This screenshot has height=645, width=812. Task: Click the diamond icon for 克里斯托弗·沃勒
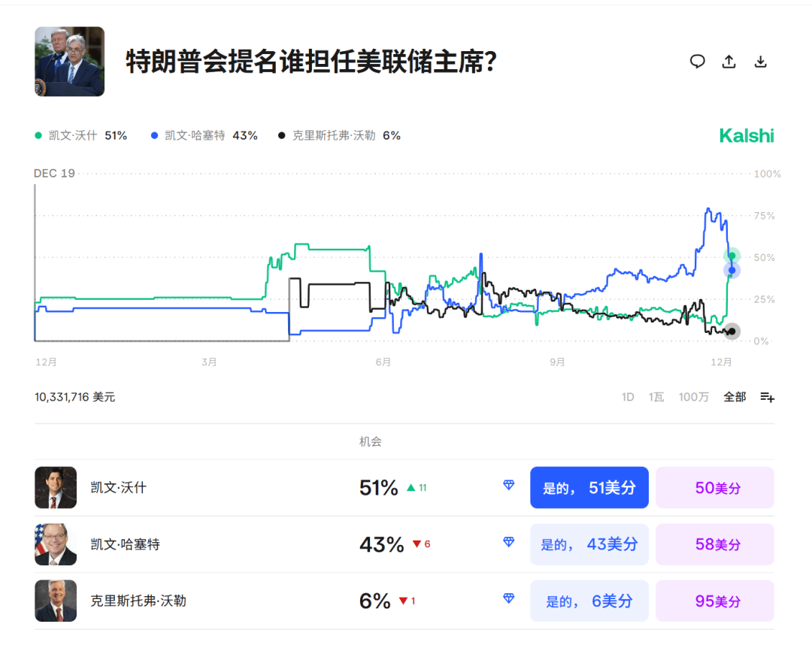click(509, 598)
